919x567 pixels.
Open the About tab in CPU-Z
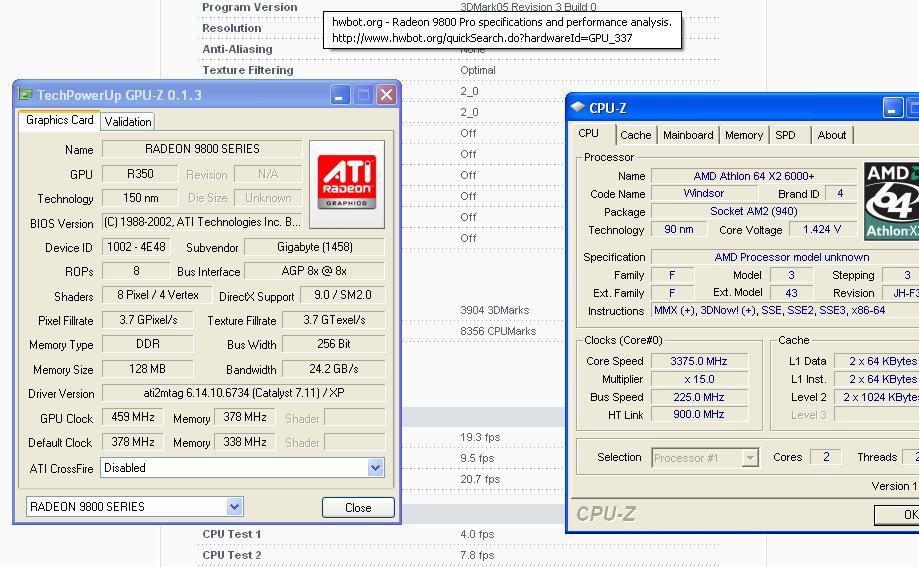[832, 135]
